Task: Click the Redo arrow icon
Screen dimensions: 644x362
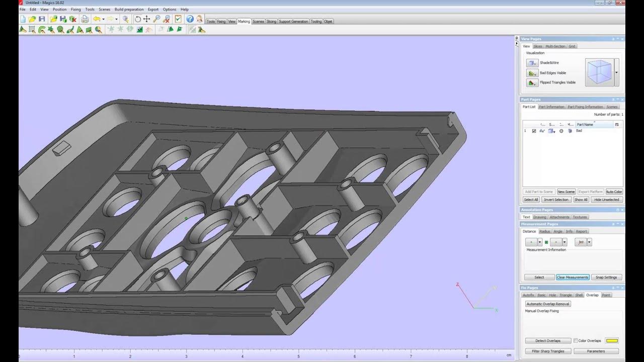Action: pos(110,19)
